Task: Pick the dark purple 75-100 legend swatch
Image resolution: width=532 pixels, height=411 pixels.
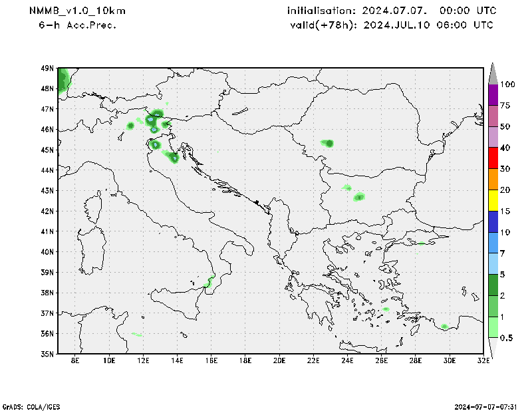Action: (493, 94)
